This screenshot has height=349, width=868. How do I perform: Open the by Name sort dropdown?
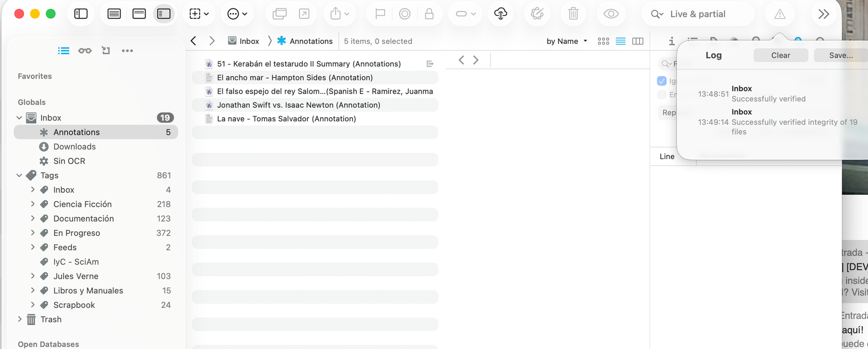(x=566, y=41)
